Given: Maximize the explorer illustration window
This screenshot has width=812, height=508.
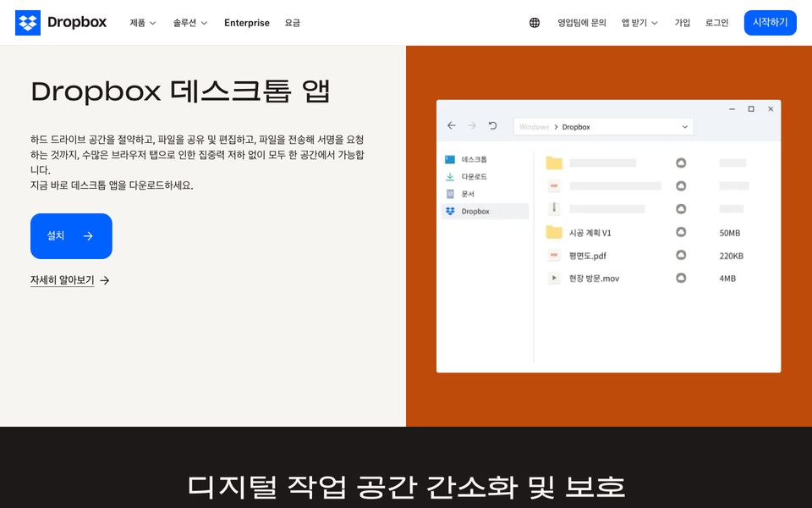Looking at the screenshot, I should (751, 109).
